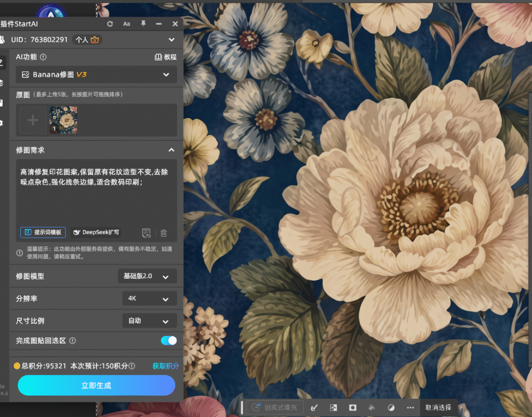Viewport: 532px width, 417px height.
Task: Click the user avatar icon by UID
Action: [2, 40]
